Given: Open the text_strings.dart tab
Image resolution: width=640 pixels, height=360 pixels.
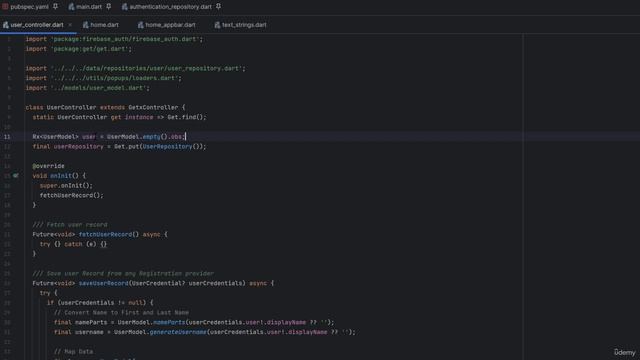Looking at the screenshot, I should point(244,25).
